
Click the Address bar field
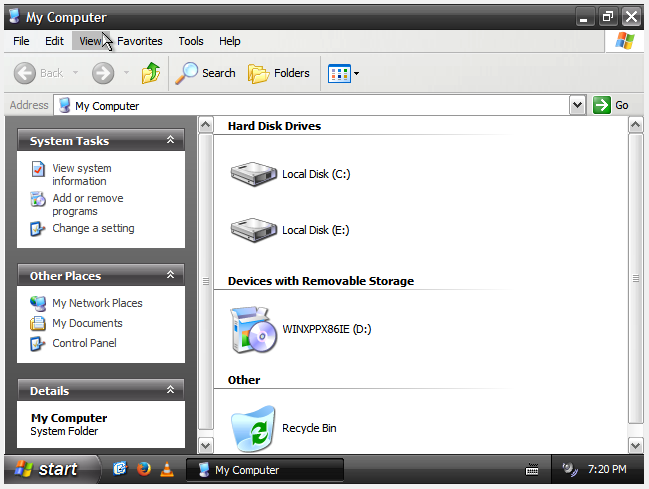pyautogui.click(x=312, y=105)
